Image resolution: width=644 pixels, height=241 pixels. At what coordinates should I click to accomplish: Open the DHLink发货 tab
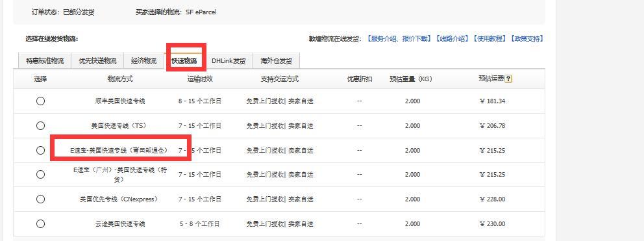[x=229, y=61]
